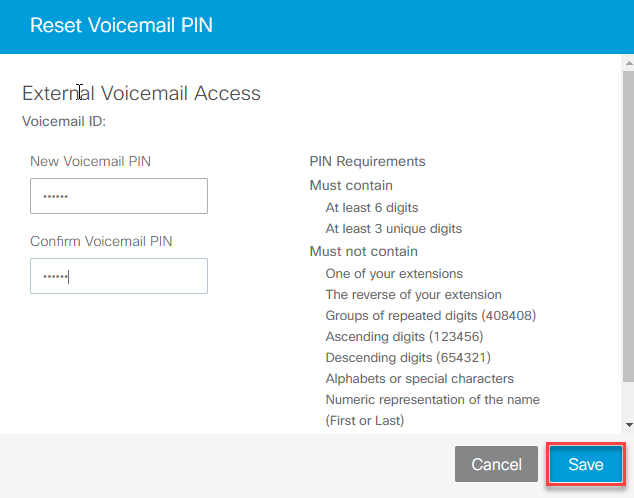634x498 pixels.
Task: Focus the Confirm Voicemail PIN field
Action: pos(118,276)
